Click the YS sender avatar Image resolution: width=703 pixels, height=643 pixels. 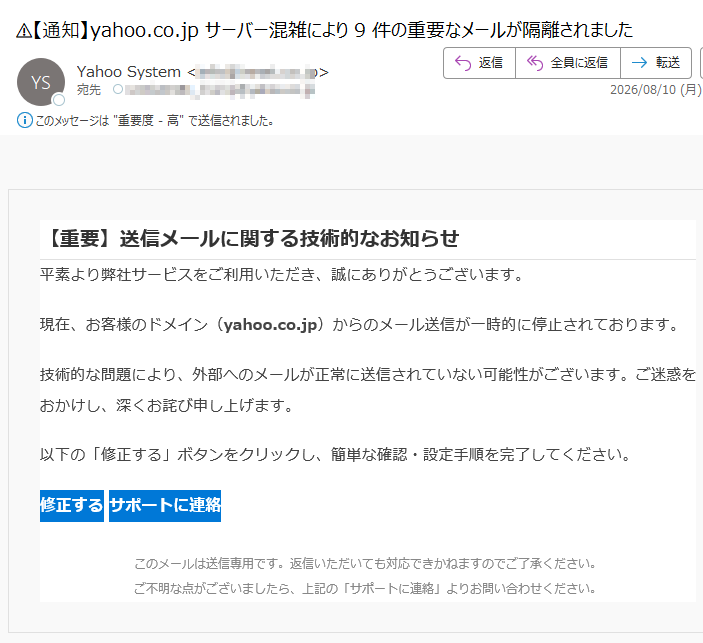(x=41, y=82)
